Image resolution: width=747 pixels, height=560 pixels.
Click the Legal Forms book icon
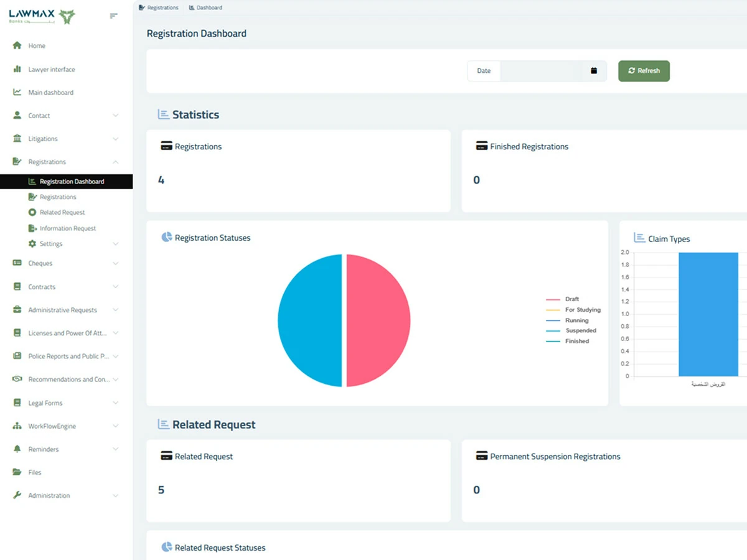point(17,403)
